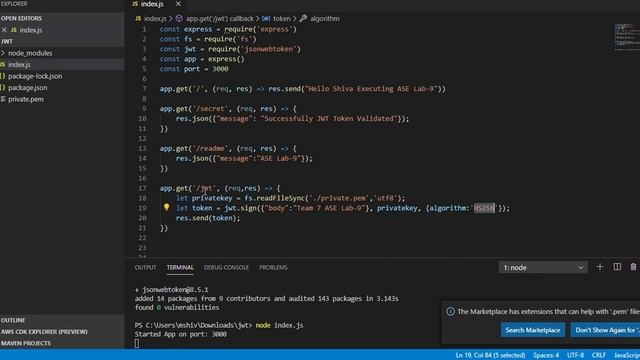Click 'Hello Shiva Executing ASE Lab-9' string
This screenshot has width=640, height=360.
[x=371, y=89]
